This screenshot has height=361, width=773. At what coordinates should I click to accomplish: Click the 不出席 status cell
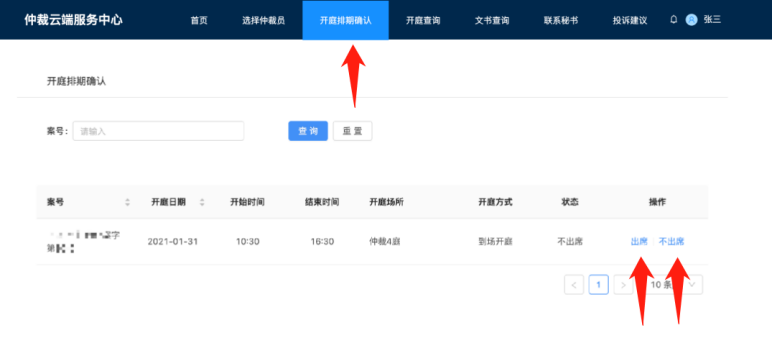tap(570, 242)
